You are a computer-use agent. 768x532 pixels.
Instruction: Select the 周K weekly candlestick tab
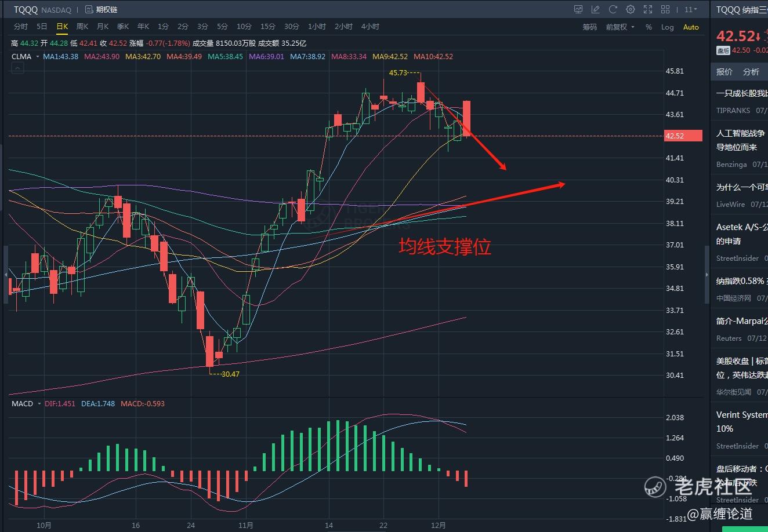pos(82,27)
